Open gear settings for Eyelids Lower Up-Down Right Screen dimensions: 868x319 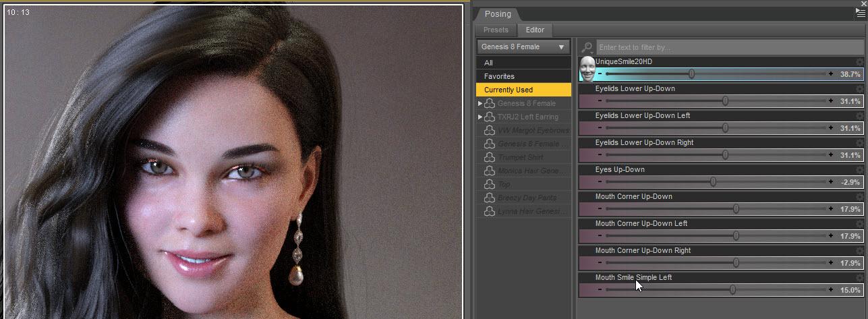(859, 143)
